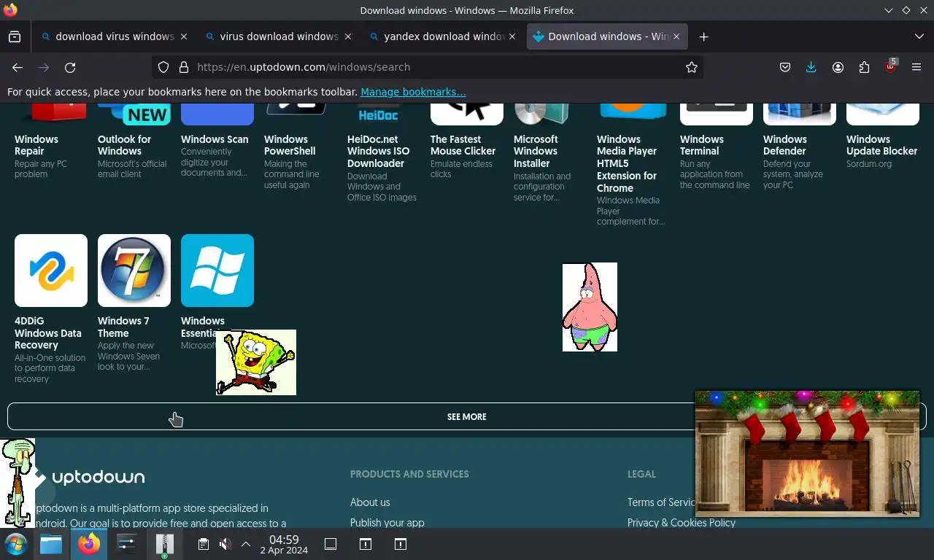The image size is (934, 560).
Task: Toggle the muted volume tray icon
Action: click(x=225, y=544)
